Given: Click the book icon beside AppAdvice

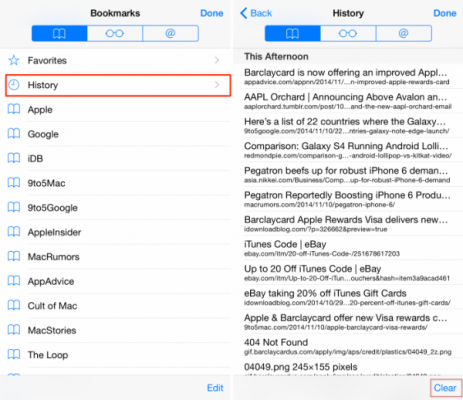Looking at the screenshot, I should click(x=14, y=281).
